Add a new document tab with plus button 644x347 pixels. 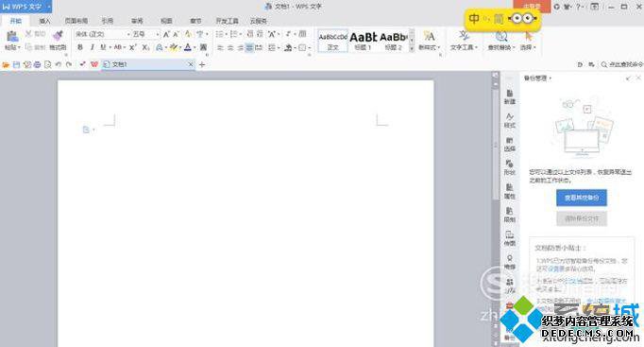pyautogui.click(x=202, y=64)
